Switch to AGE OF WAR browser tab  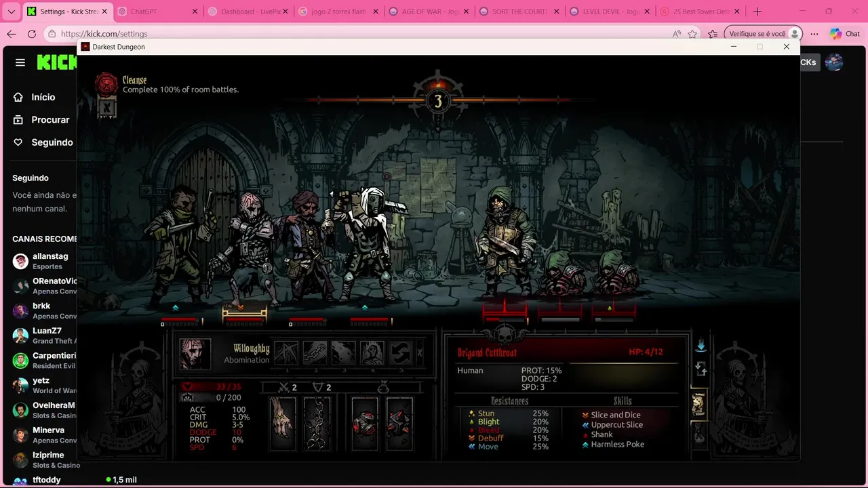tap(427, 12)
